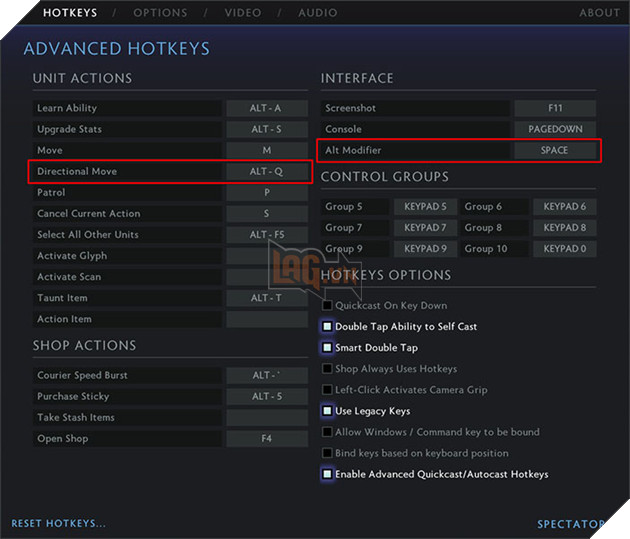Click the Alt Modifier label
Image resolution: width=630 pixels, height=539 pixels.
coord(353,150)
